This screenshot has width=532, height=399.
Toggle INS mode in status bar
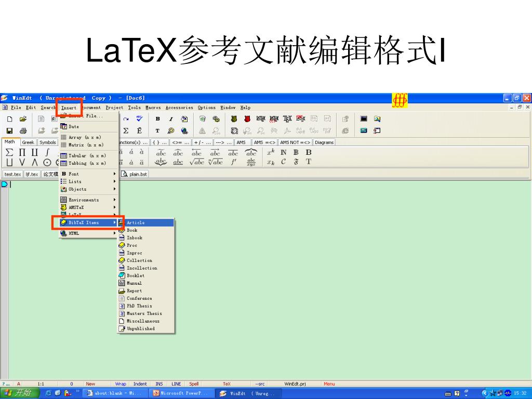pyautogui.click(x=159, y=384)
